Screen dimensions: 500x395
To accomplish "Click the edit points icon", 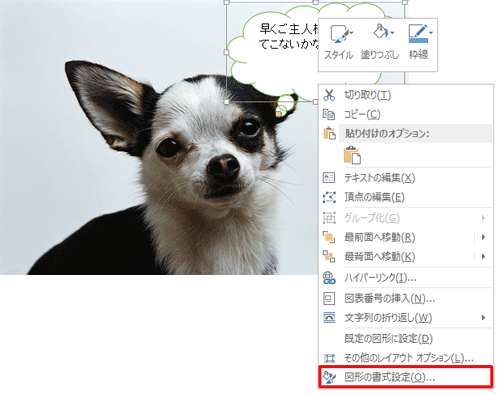I will coord(329,197).
